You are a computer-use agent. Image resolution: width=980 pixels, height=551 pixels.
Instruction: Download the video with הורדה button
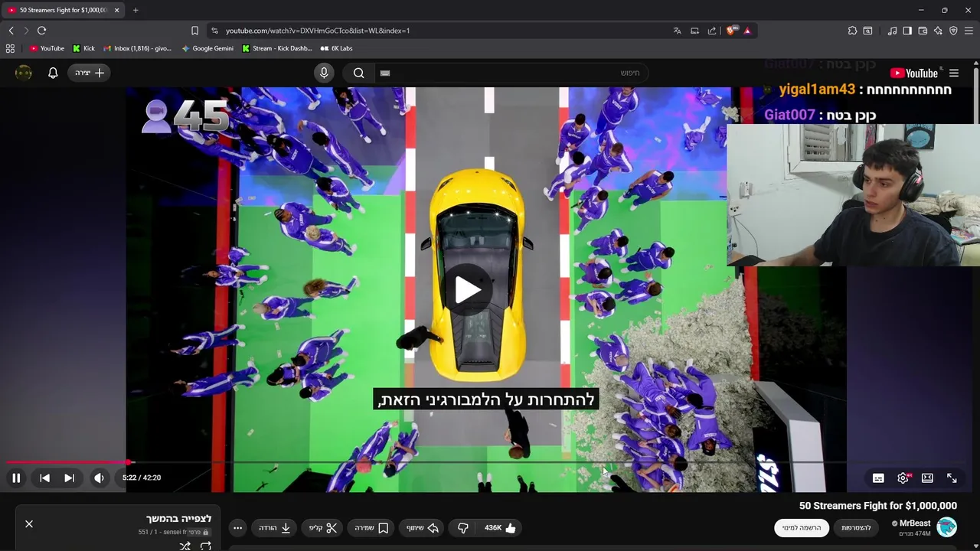pos(275,528)
